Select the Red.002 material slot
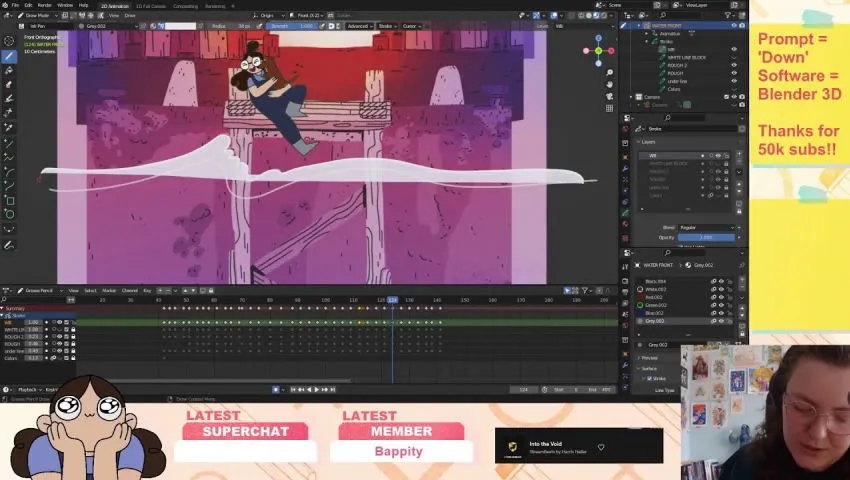 [x=655, y=297]
